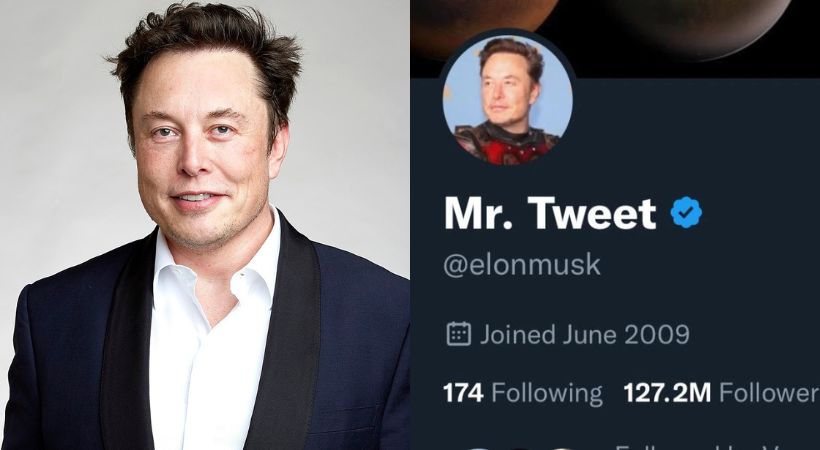
Task: Click the calendar icon beside Joined date
Action: [459, 334]
